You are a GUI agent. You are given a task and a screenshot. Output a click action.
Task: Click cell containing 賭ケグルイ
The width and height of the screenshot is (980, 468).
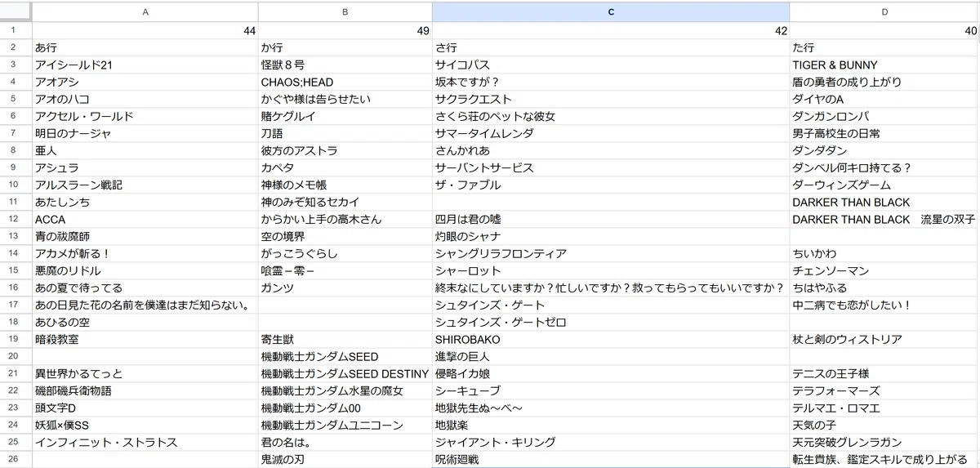345,117
